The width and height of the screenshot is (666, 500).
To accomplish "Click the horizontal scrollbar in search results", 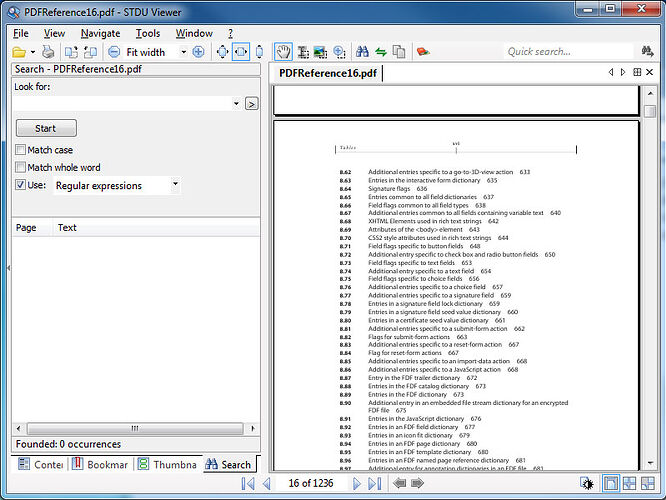I will pyautogui.click(x=135, y=428).
